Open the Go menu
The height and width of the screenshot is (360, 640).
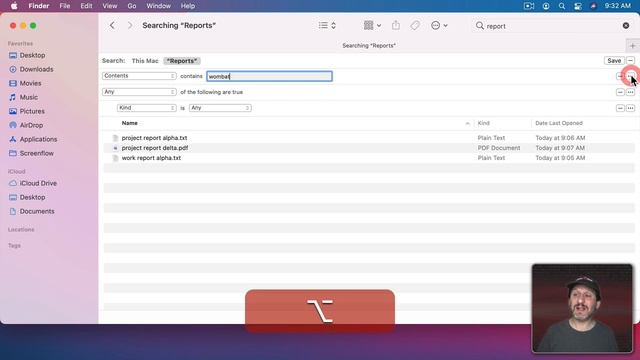(131, 6)
